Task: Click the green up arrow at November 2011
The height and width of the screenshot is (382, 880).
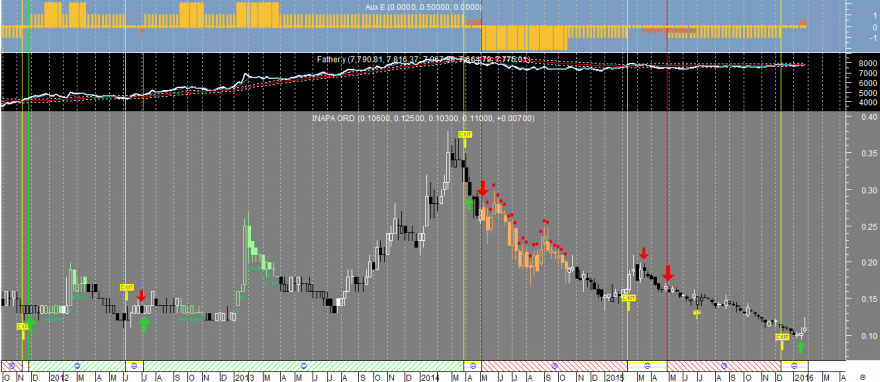Action: click(31, 323)
